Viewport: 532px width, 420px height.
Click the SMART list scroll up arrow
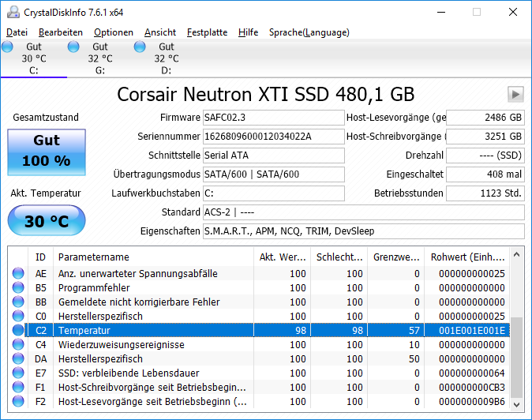pyautogui.click(x=516, y=254)
